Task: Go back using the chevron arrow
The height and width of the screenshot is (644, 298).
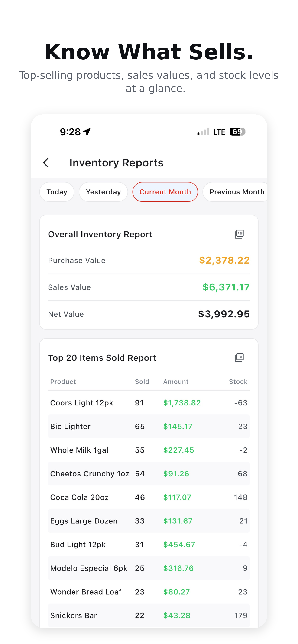Action: 46,163
